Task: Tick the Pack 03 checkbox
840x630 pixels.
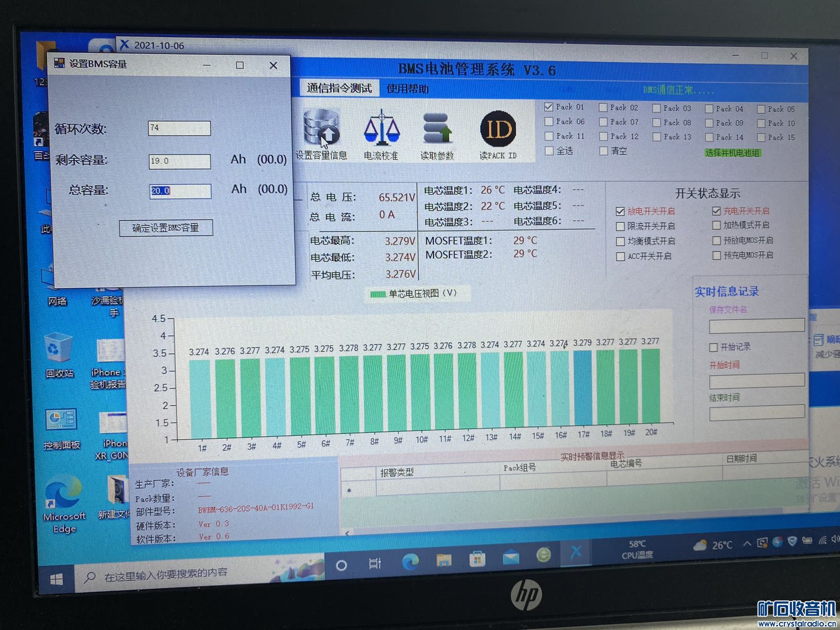Action: [656, 108]
